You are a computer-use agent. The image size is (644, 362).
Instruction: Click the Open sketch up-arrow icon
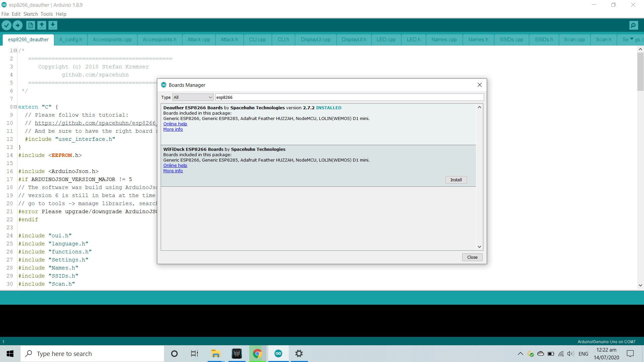pos(42,25)
